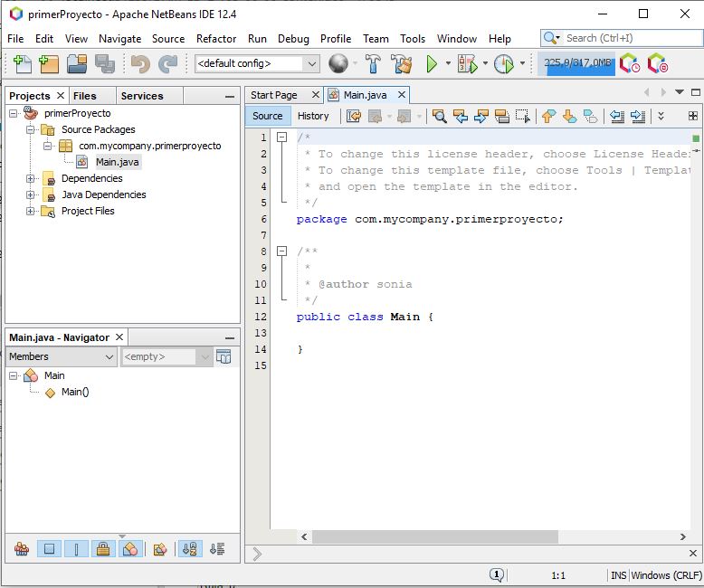Click the self-sampling snapshot icon beside memory bar

click(x=657, y=63)
